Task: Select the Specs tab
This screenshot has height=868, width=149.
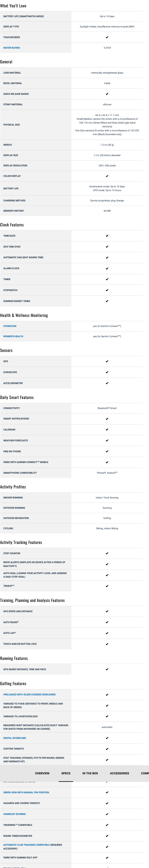Action: [x=66, y=773]
